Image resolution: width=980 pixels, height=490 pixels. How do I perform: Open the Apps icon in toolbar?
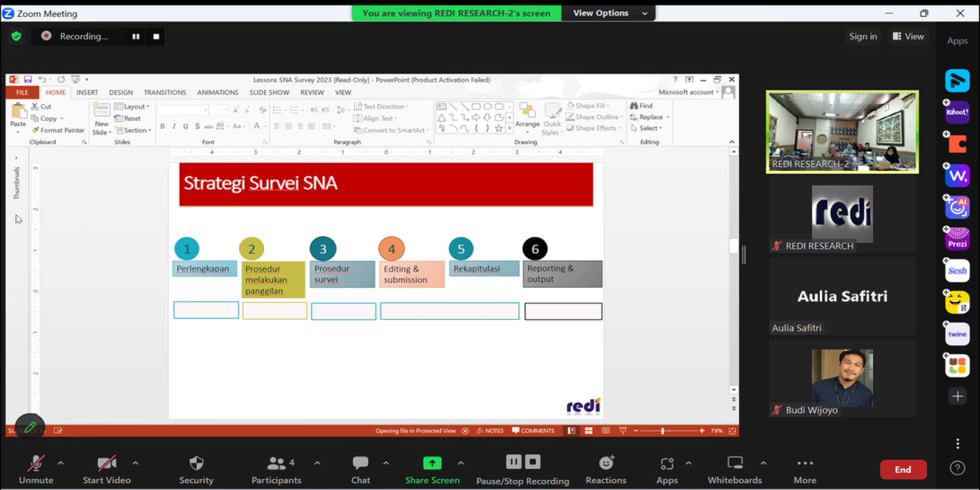coord(667,463)
